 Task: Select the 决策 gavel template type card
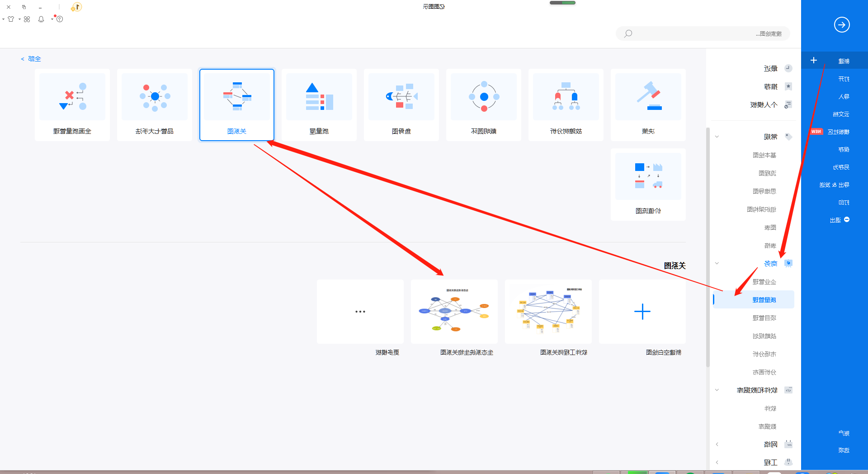click(648, 105)
